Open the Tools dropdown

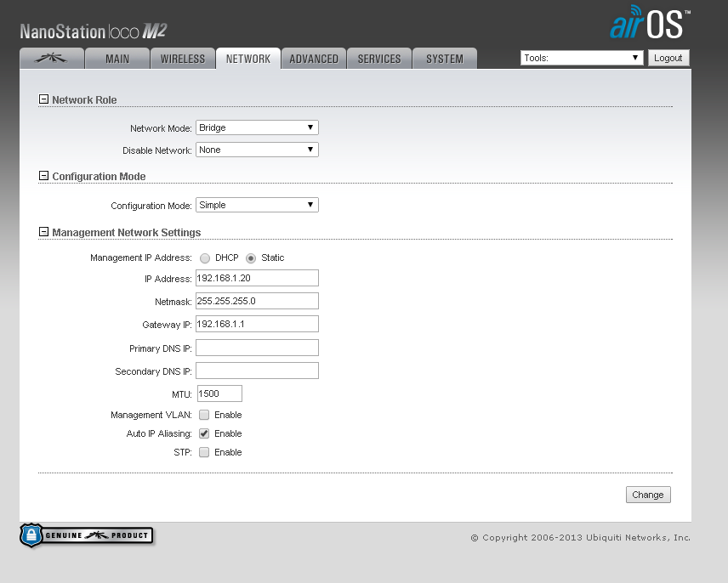(x=582, y=58)
